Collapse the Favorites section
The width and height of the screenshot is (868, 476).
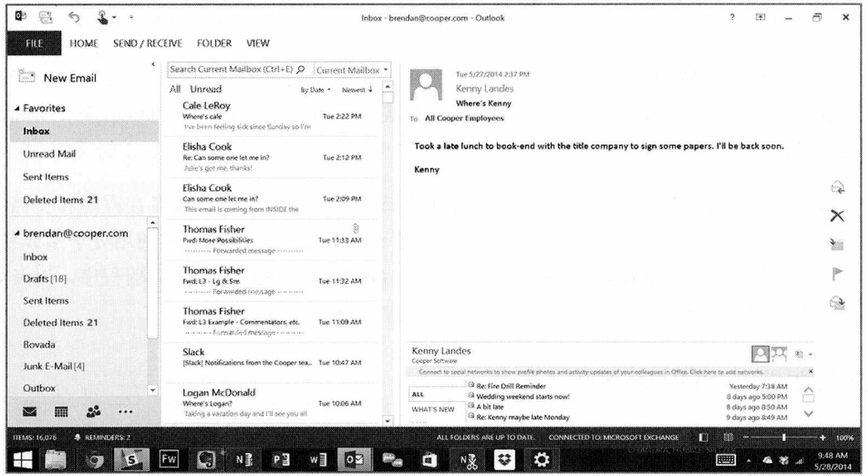click(x=16, y=108)
